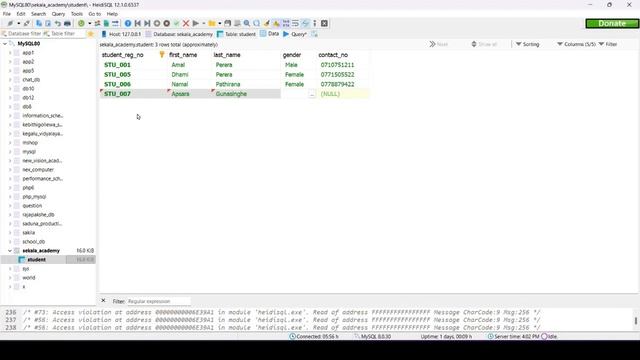Viewport: 640px width, 360px height.
Task: Open the Query menu
Action: pos(58,14)
